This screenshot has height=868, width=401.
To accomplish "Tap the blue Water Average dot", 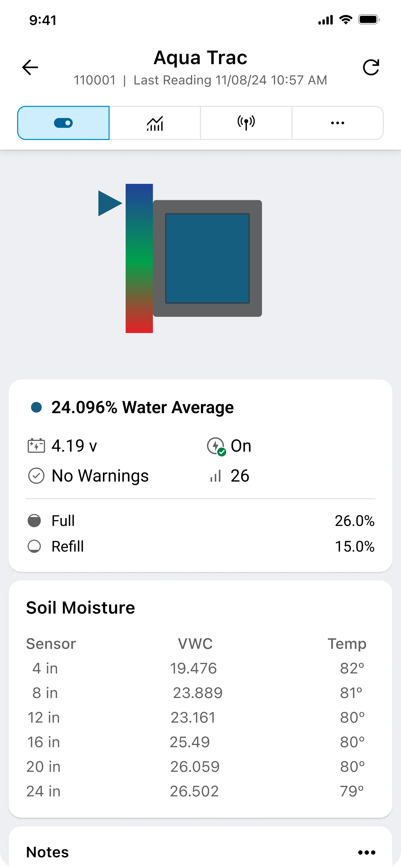I will (x=36, y=407).
